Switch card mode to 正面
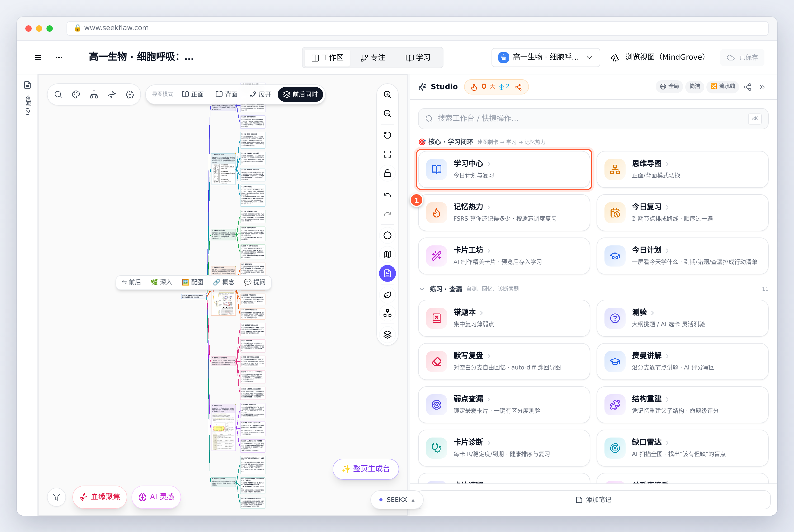Image resolution: width=794 pixels, height=532 pixels. pos(193,94)
